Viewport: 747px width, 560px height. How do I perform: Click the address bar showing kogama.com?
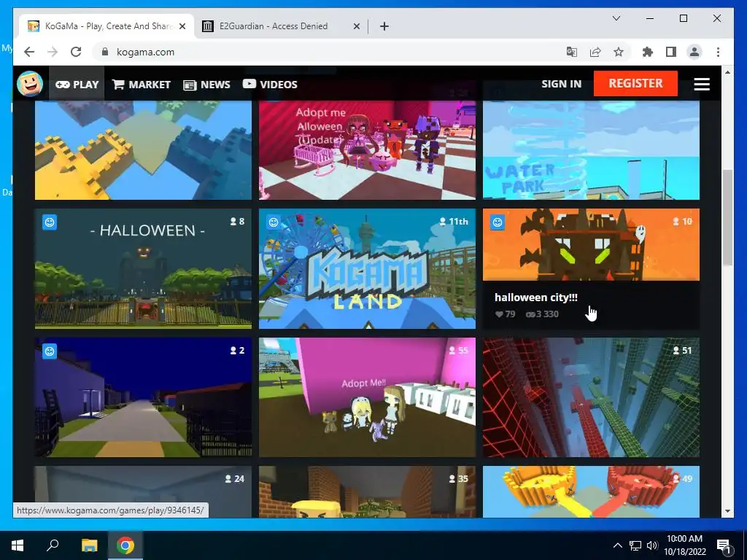coord(329,52)
